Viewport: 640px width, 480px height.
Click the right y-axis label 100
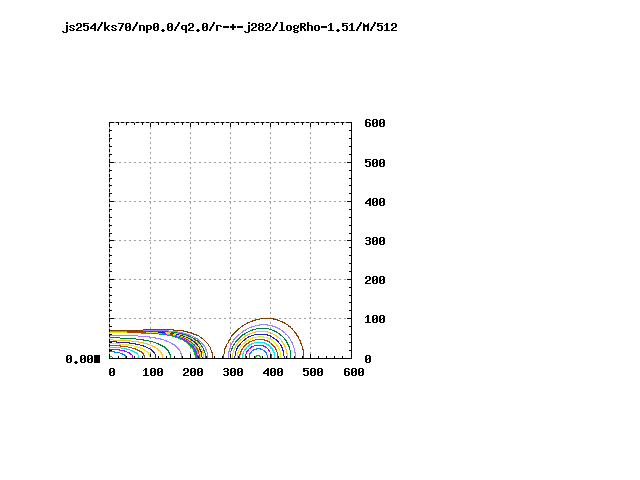pyautogui.click(x=375, y=319)
